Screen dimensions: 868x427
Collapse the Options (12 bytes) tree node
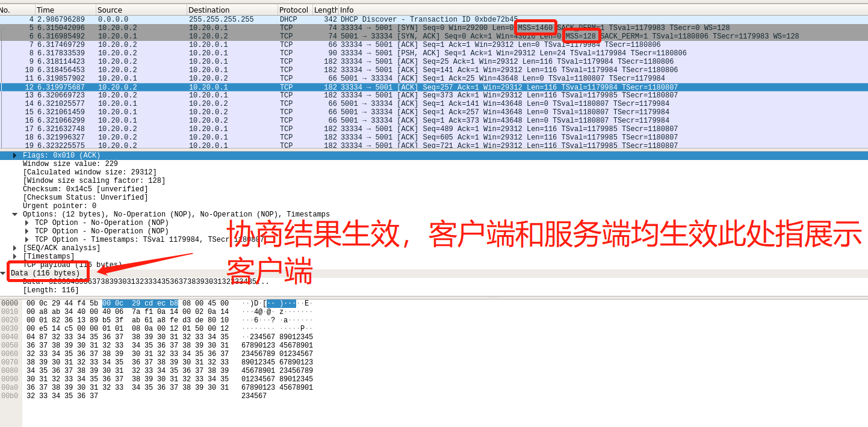pyautogui.click(x=15, y=214)
